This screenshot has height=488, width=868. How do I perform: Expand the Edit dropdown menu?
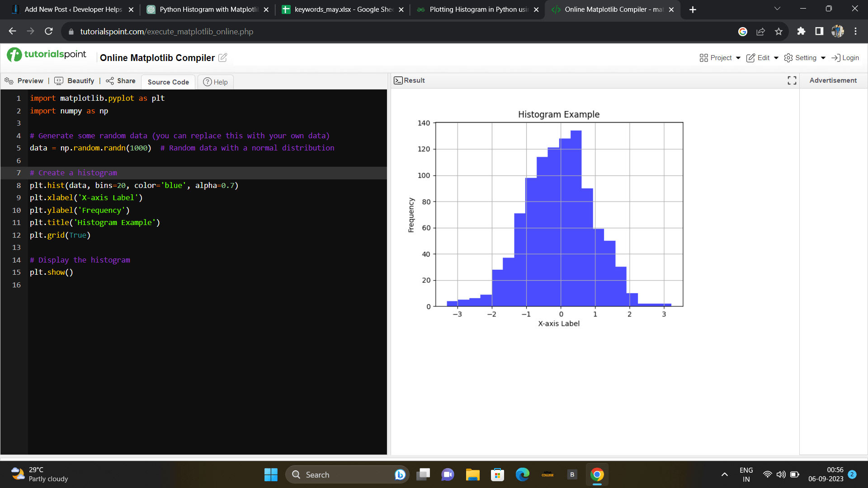(762, 58)
